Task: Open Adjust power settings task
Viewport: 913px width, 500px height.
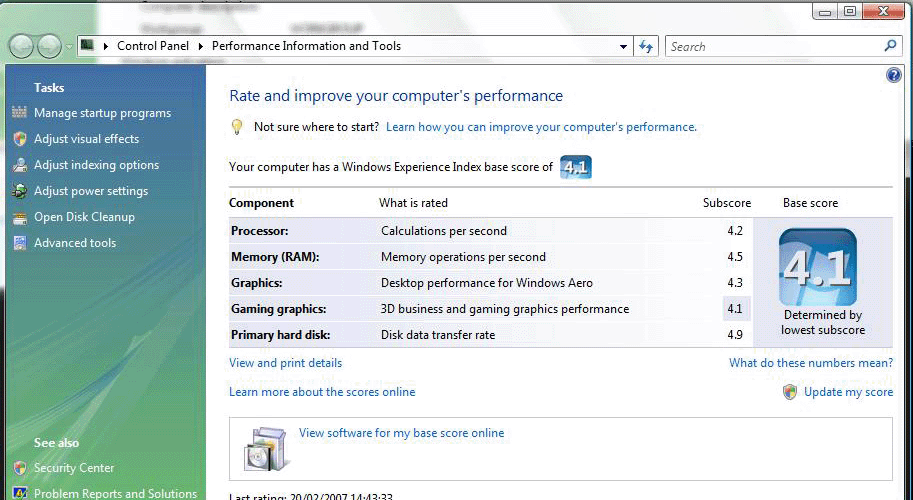Action: 91,191
